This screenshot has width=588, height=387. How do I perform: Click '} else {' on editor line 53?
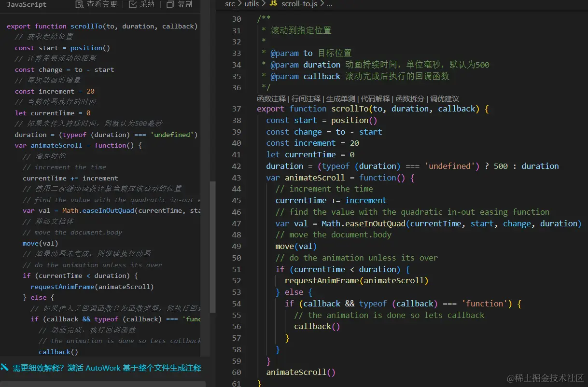pyautogui.click(x=294, y=292)
